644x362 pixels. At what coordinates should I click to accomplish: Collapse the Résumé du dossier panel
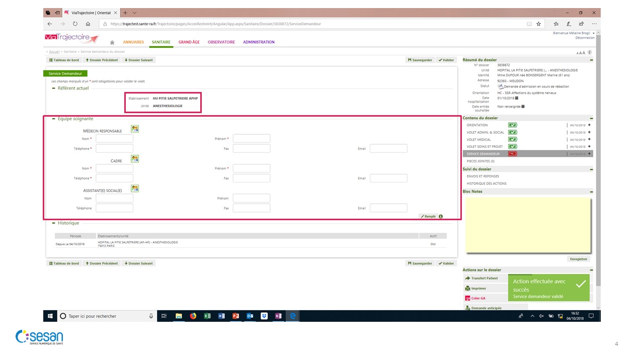click(591, 60)
